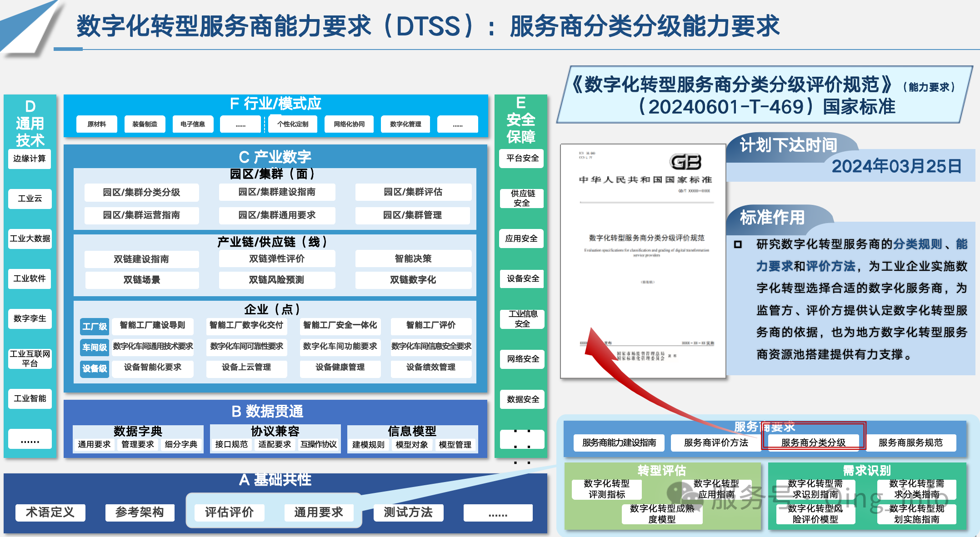Select the 车间级 level tag
Image resolution: width=980 pixels, height=537 pixels.
tap(95, 347)
